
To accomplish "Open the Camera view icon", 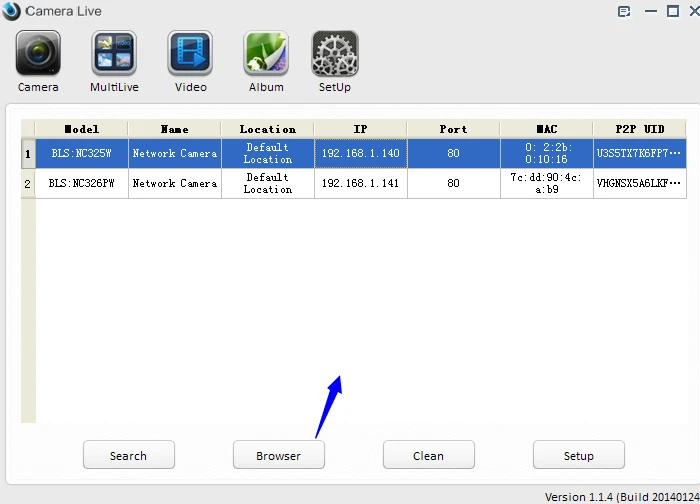I will point(38,53).
